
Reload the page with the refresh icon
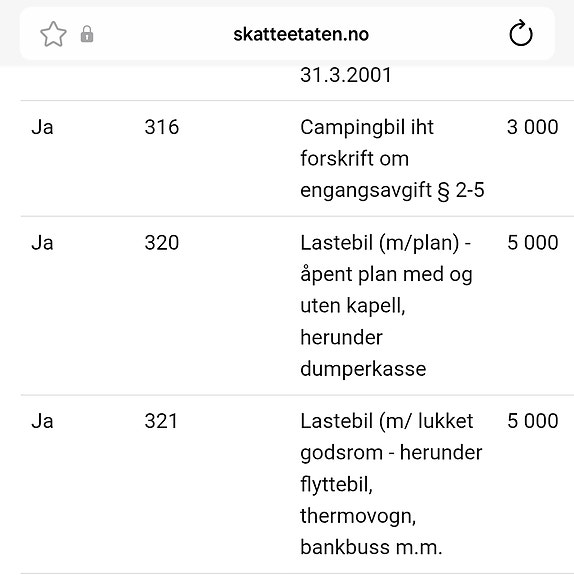tap(521, 33)
